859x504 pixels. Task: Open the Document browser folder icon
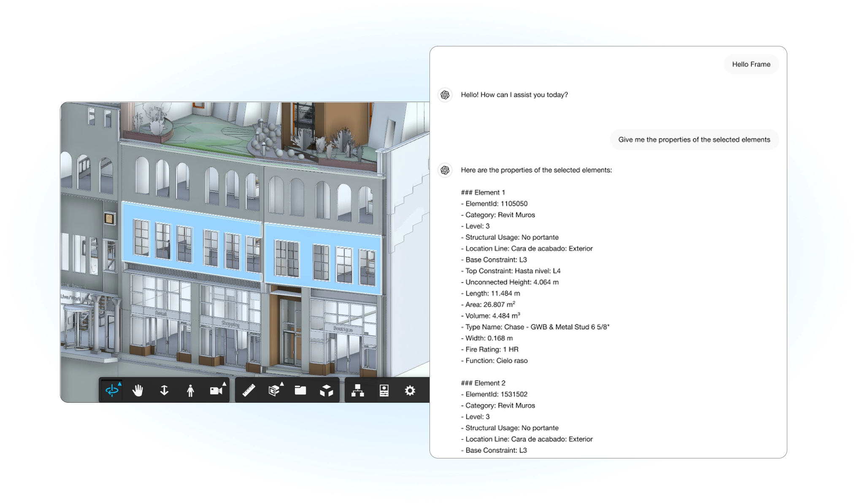(300, 391)
